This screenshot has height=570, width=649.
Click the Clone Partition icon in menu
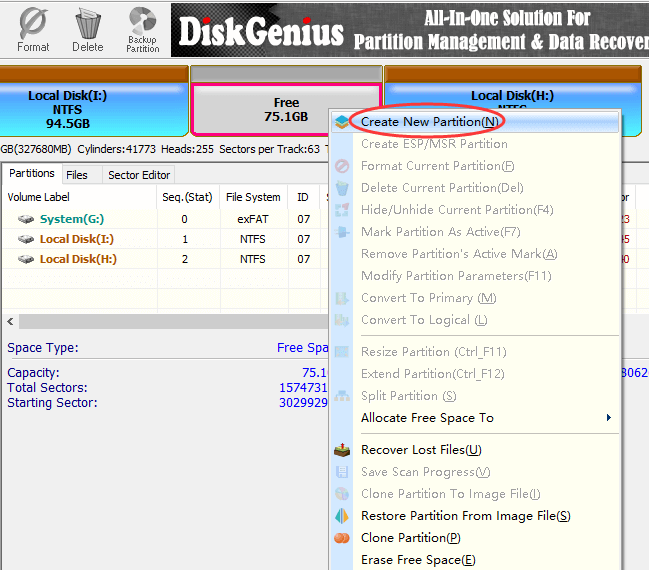coord(342,538)
